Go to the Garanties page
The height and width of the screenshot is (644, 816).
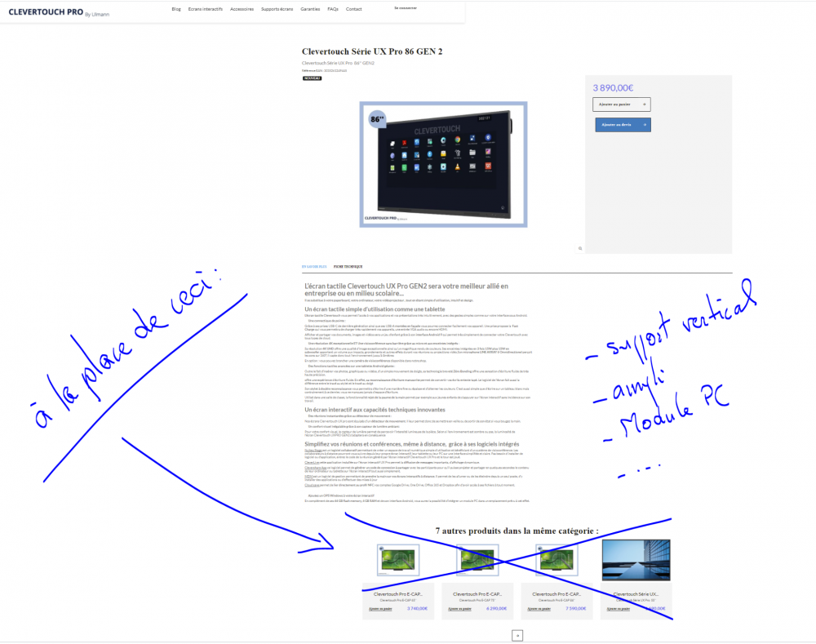coord(310,9)
